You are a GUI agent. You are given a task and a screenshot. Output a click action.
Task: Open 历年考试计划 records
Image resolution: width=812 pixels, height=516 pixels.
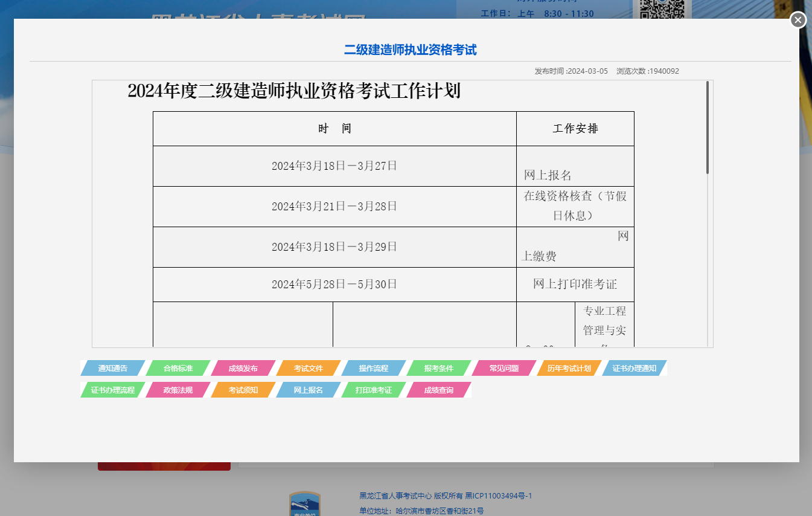pos(568,368)
